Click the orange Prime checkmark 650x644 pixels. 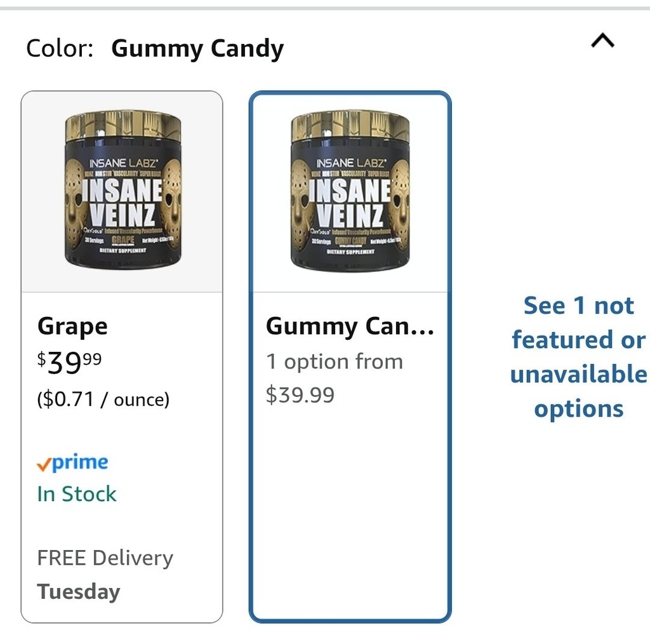pyautogui.click(x=43, y=465)
